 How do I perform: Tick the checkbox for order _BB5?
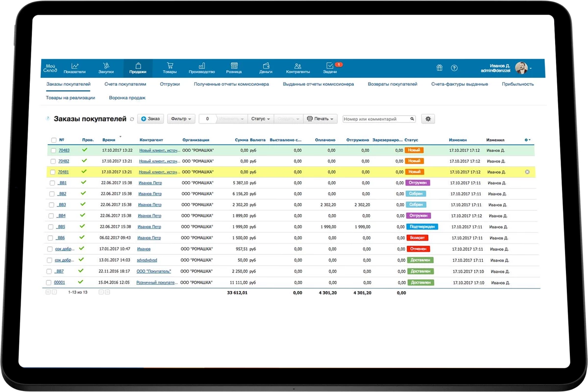coord(50,227)
